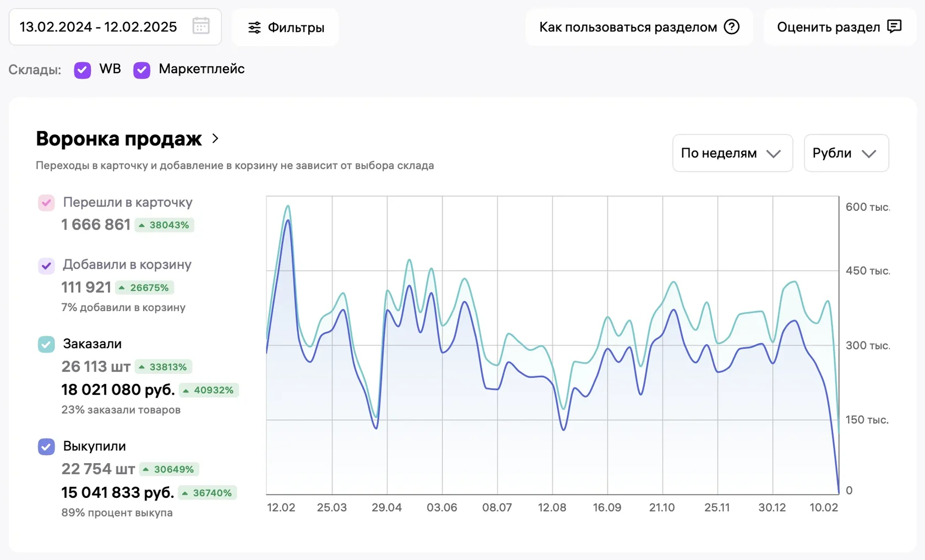Click the 25.03 x-axis date label

coord(331,508)
